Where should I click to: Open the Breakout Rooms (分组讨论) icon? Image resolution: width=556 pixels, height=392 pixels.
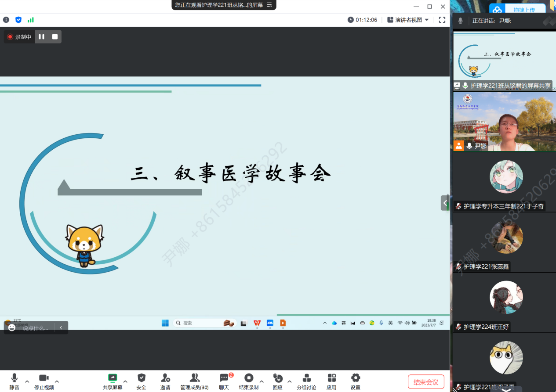[x=306, y=378]
